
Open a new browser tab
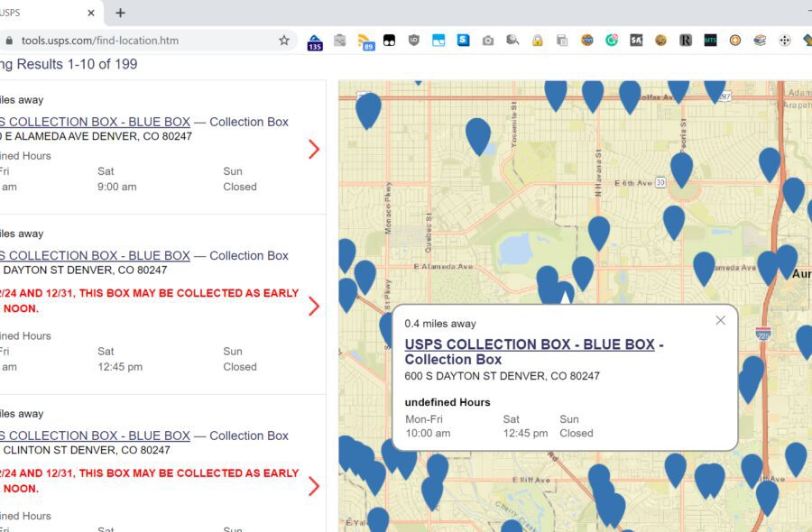click(x=121, y=14)
